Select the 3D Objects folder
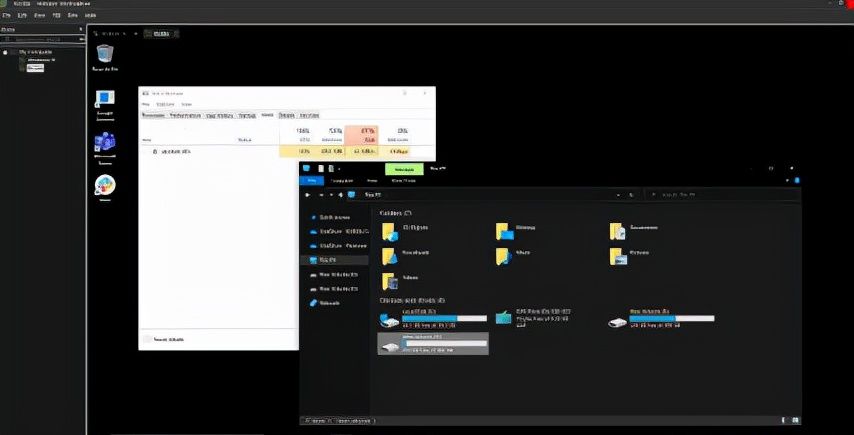This screenshot has height=435, width=854. coord(390,232)
